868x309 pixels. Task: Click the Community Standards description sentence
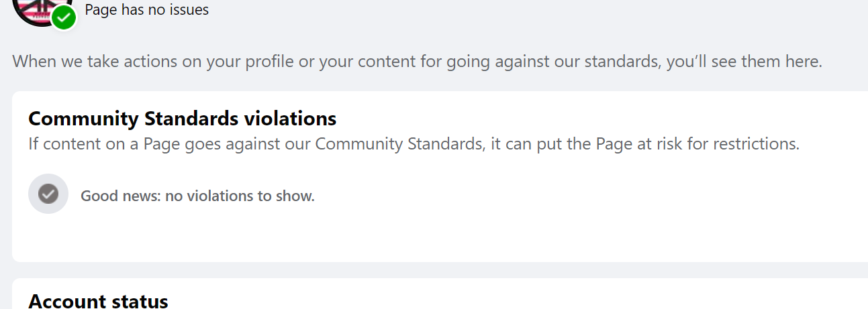414,144
